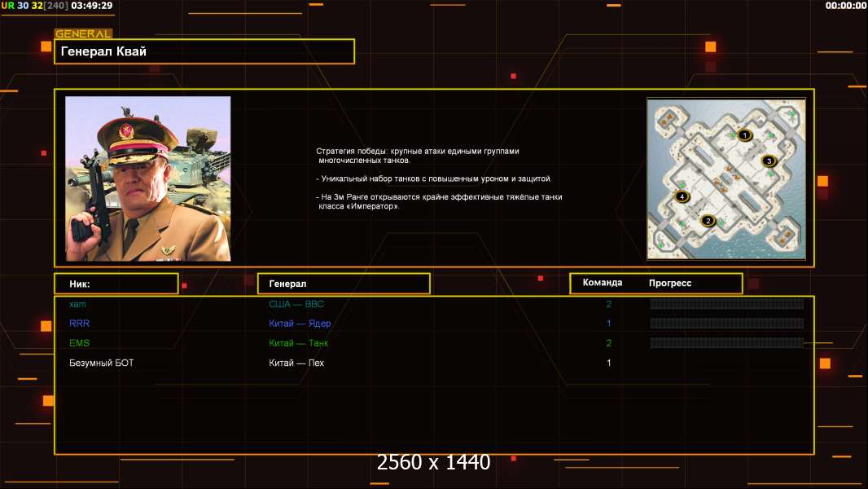Image resolution: width=868 pixels, height=489 pixels.
Task: Click the General Kwai portrait image
Action: pos(148,178)
